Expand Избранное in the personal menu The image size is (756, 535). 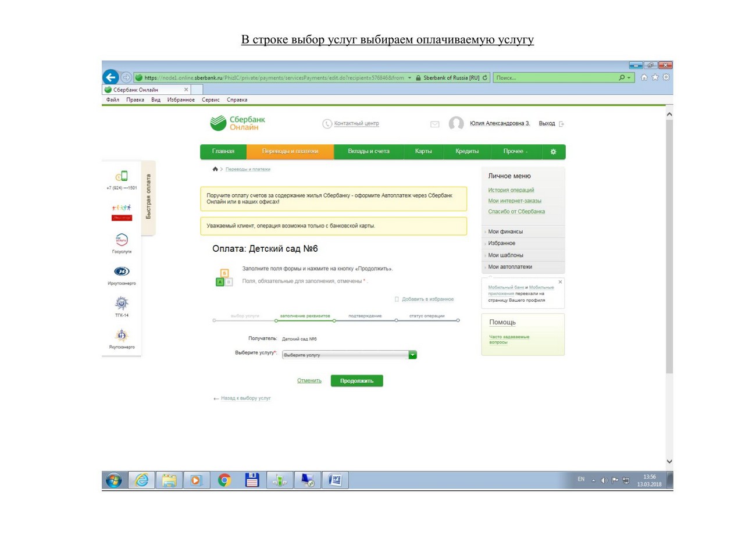tap(523, 243)
